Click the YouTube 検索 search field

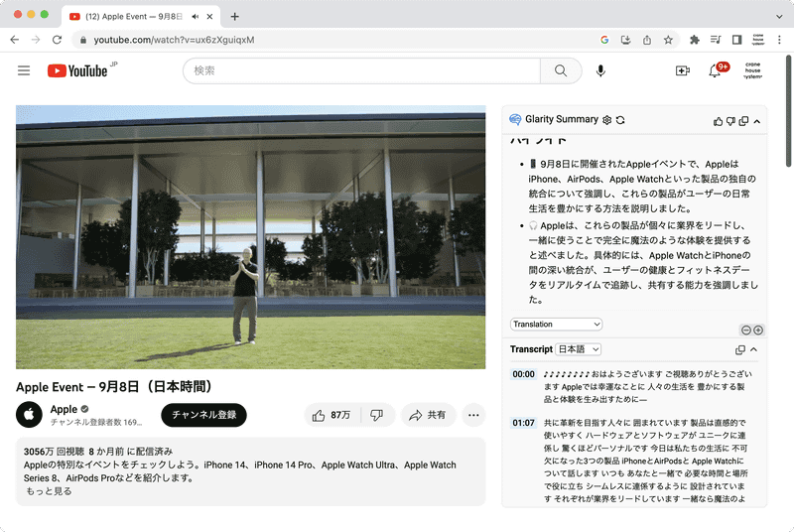click(361, 70)
